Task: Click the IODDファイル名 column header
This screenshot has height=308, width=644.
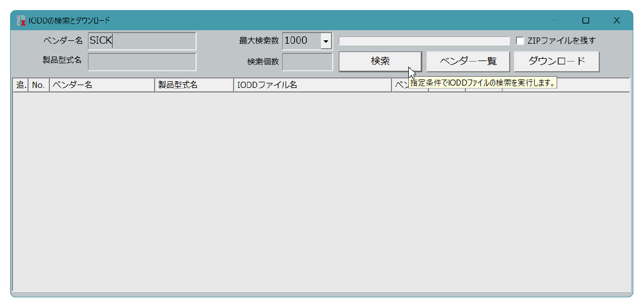Action: (312, 85)
